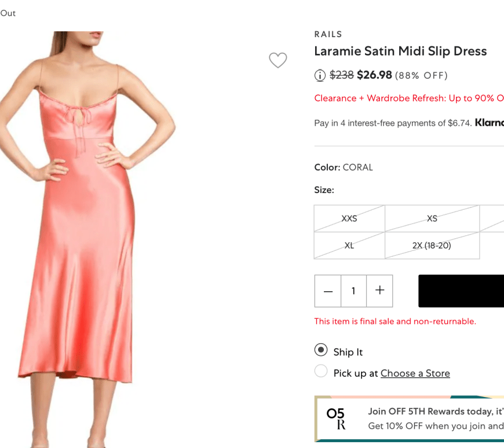Click the Klarna logo
The height and width of the screenshot is (448, 504).
[x=490, y=123]
